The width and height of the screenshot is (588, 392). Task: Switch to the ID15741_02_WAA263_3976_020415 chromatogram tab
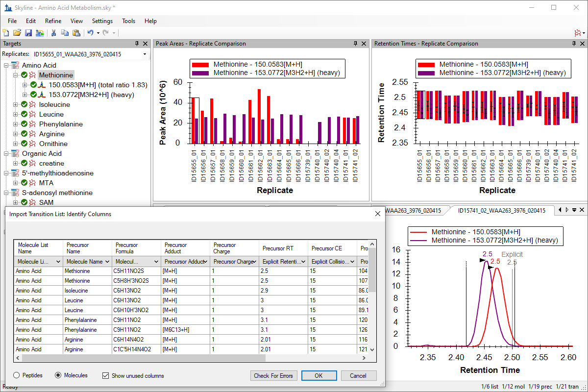tap(501, 210)
